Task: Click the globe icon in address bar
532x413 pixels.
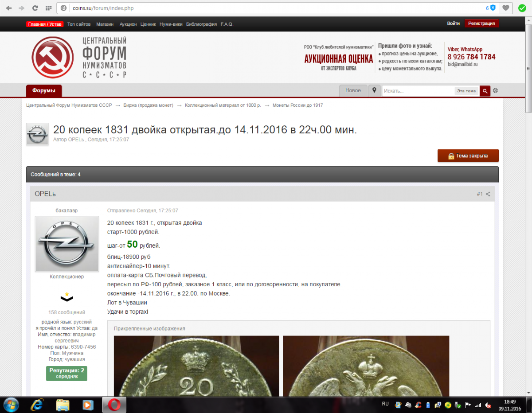Action: point(63,8)
